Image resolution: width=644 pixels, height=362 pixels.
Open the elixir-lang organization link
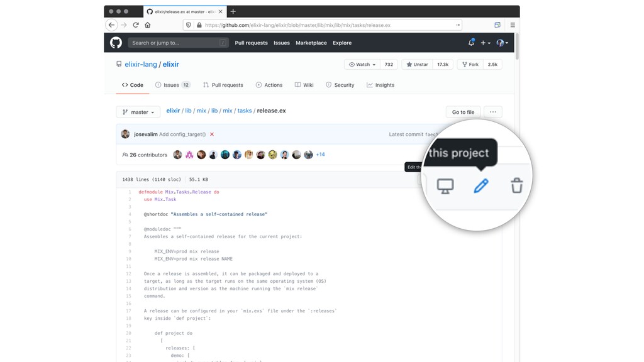tap(141, 65)
